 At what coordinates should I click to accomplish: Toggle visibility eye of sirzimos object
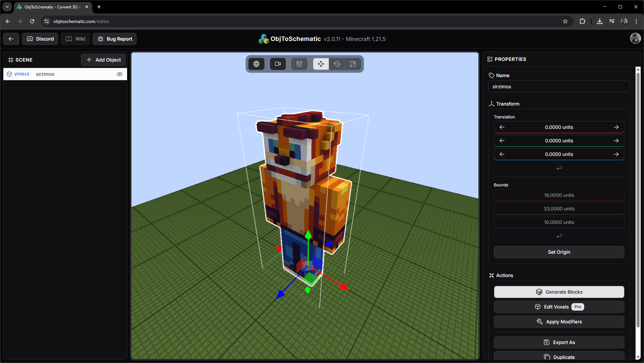pos(120,74)
